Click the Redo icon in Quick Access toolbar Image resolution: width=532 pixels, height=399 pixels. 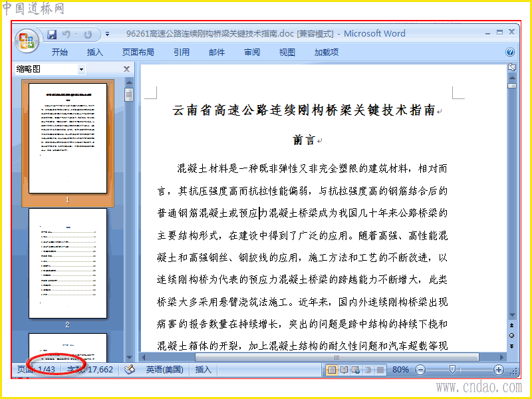pyautogui.click(x=88, y=35)
